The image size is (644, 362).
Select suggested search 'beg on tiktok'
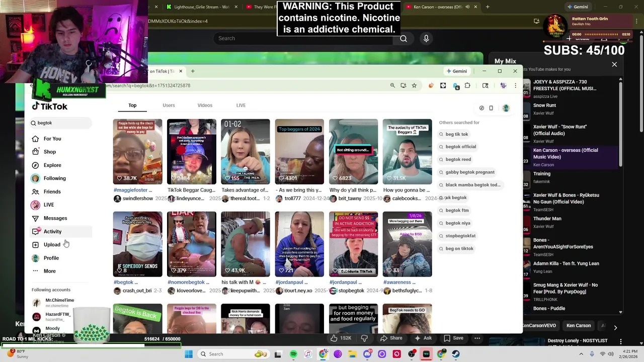point(456,248)
